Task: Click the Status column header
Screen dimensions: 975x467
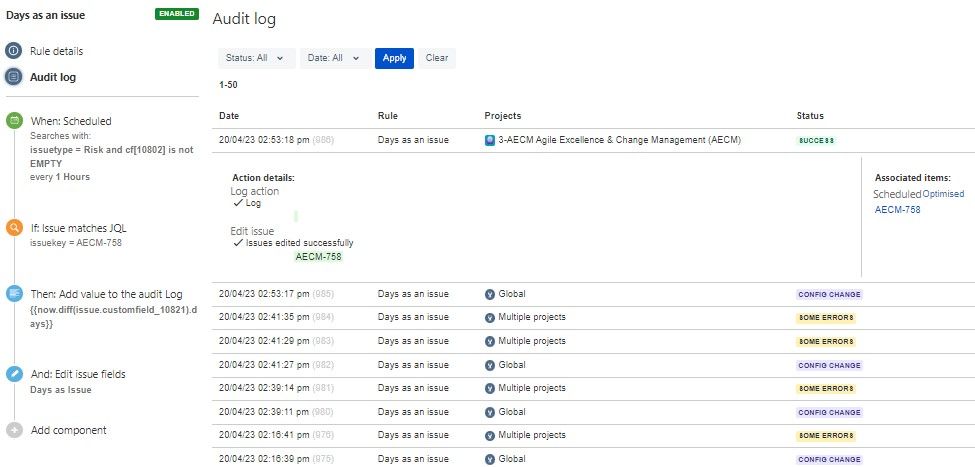Action: [x=810, y=116]
